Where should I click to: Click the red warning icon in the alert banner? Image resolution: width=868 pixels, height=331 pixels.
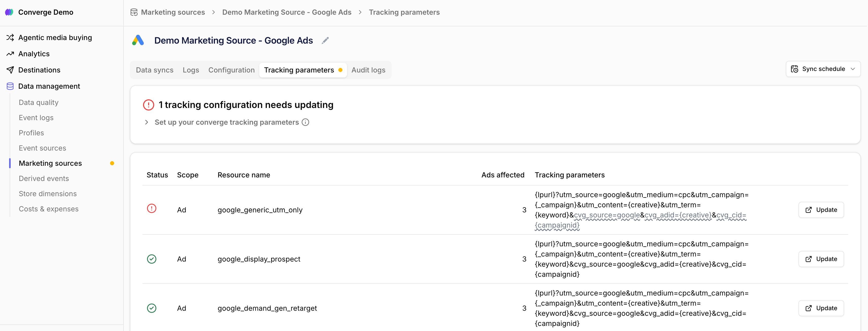(x=149, y=105)
